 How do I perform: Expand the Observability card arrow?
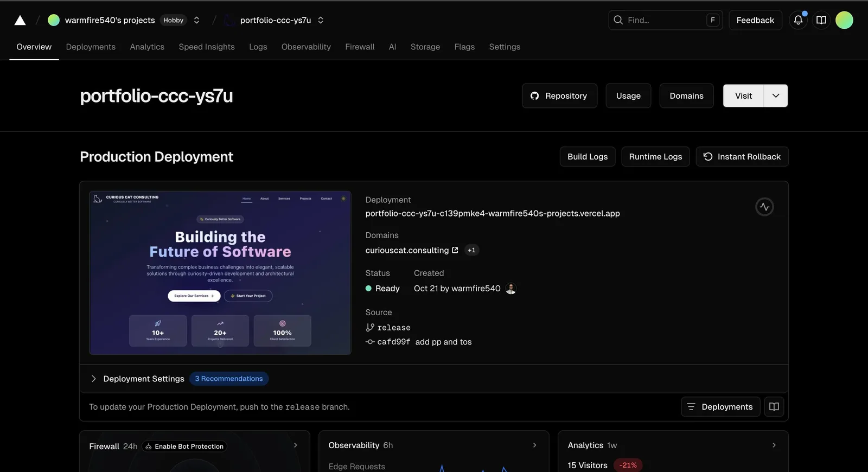click(535, 445)
